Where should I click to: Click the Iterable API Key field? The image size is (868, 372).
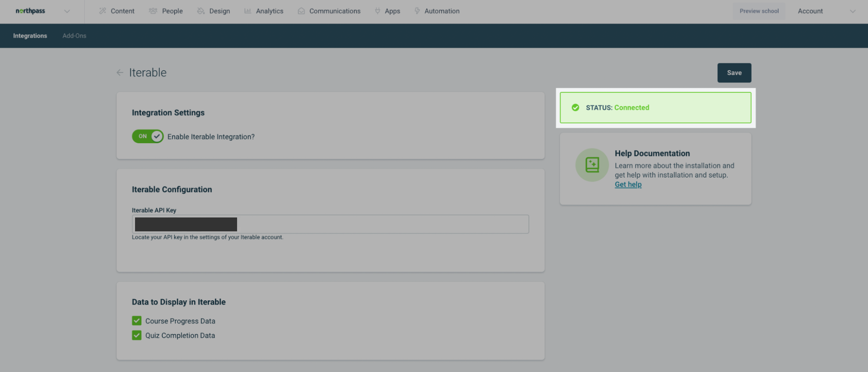pyautogui.click(x=330, y=224)
